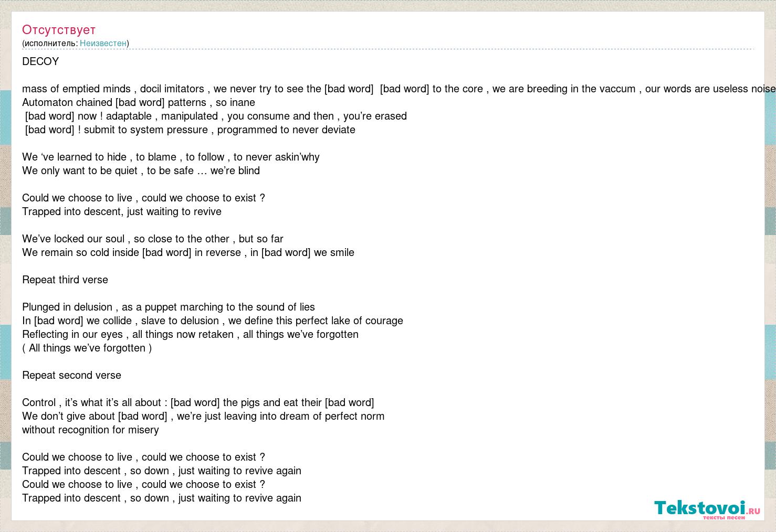Click the 'We only want to be quiet' line
Viewport: 776px width, 532px height.
141,171
